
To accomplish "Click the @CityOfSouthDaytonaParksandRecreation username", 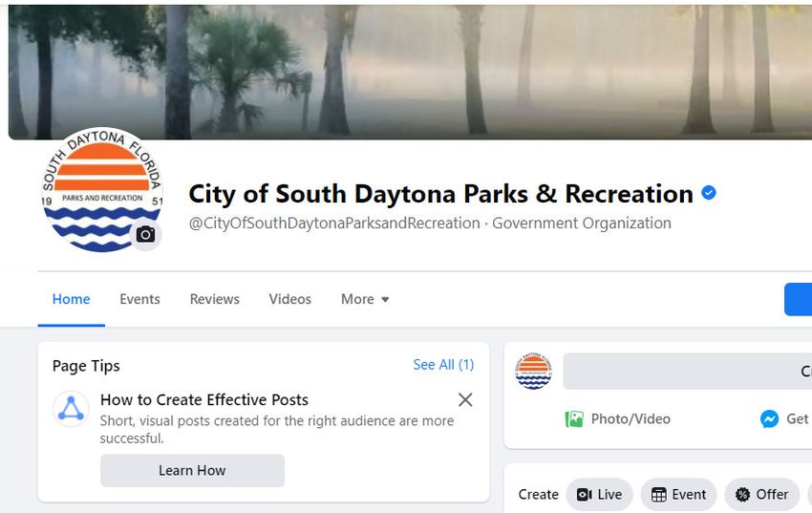I will (x=334, y=224).
